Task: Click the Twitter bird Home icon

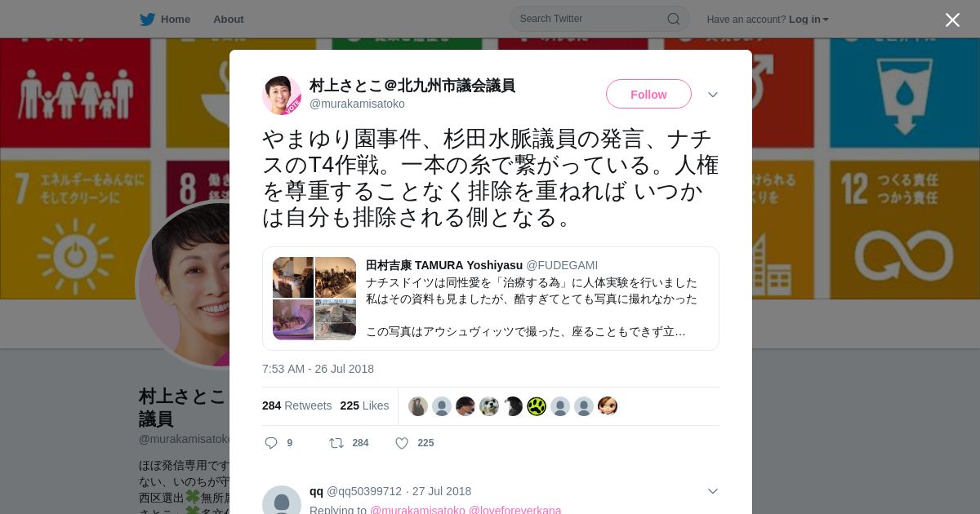Action: pyautogui.click(x=147, y=19)
